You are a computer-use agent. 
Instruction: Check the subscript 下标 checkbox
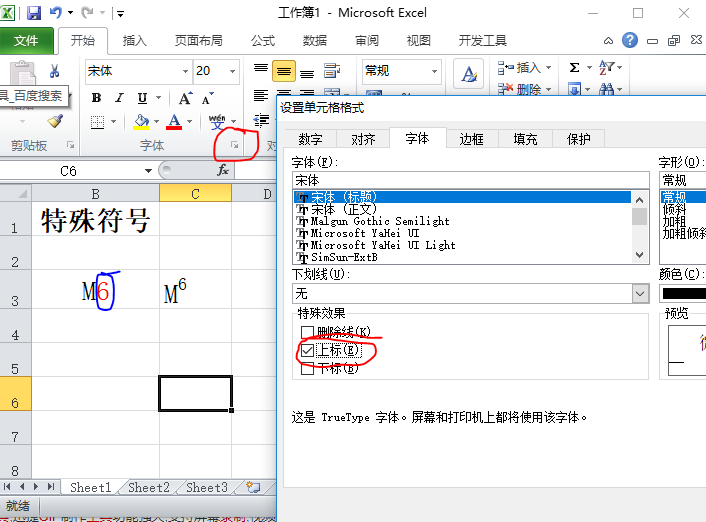pyautogui.click(x=308, y=368)
